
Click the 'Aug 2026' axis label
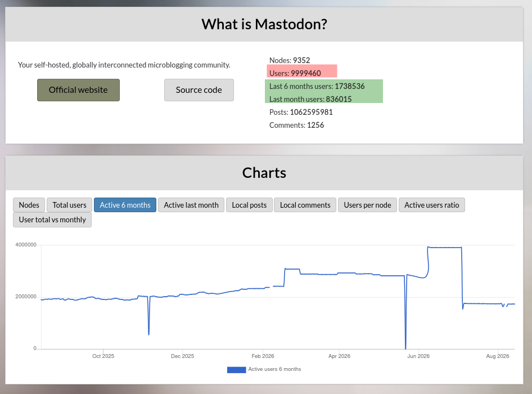click(x=498, y=356)
